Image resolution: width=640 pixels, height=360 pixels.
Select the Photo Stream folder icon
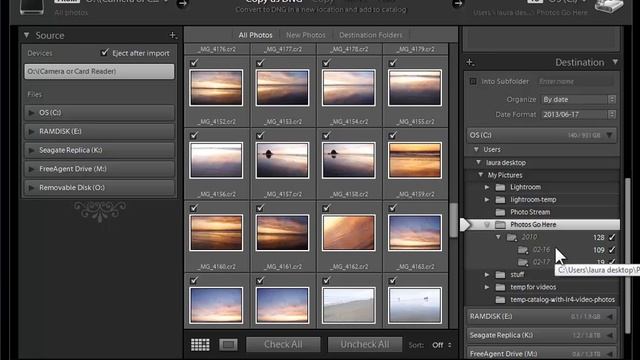pos(500,212)
